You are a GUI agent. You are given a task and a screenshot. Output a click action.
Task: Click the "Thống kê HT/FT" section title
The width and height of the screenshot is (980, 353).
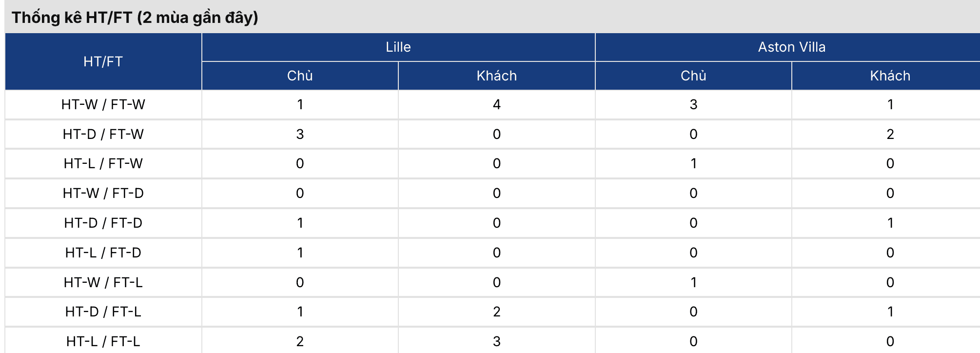(135, 18)
